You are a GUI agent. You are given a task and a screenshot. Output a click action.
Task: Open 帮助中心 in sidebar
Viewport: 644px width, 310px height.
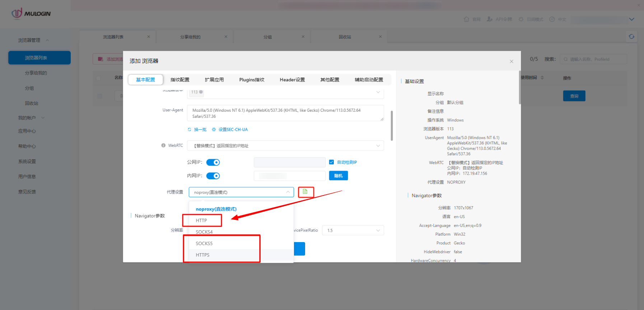tap(27, 146)
